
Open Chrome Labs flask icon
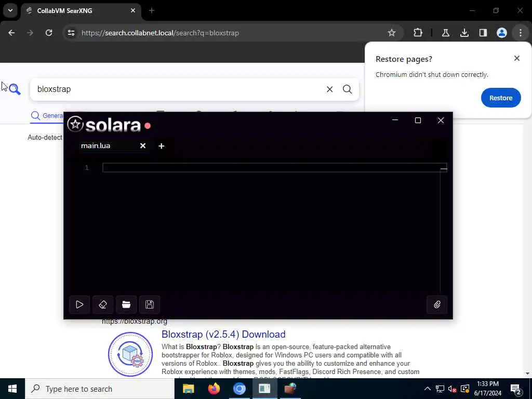click(x=446, y=33)
